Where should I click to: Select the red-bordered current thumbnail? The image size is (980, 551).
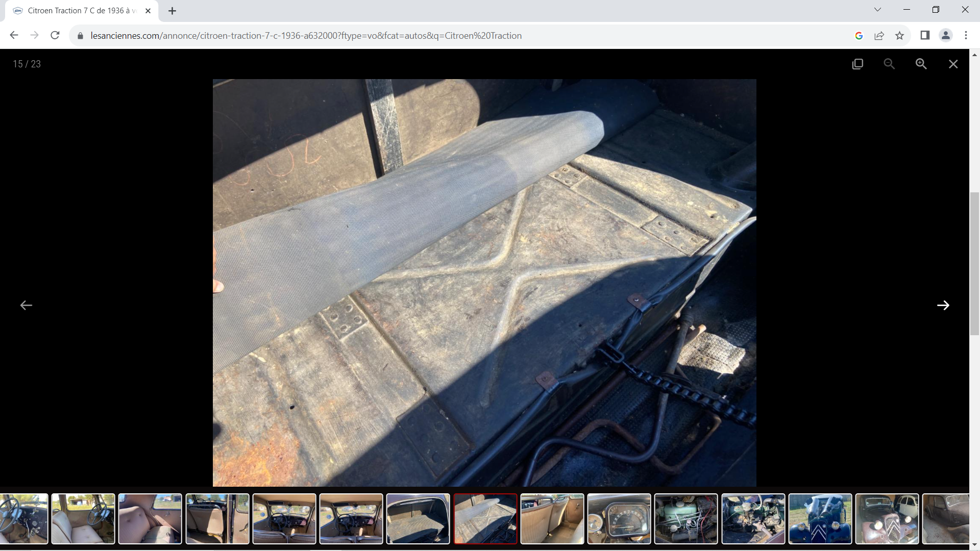[x=485, y=518]
